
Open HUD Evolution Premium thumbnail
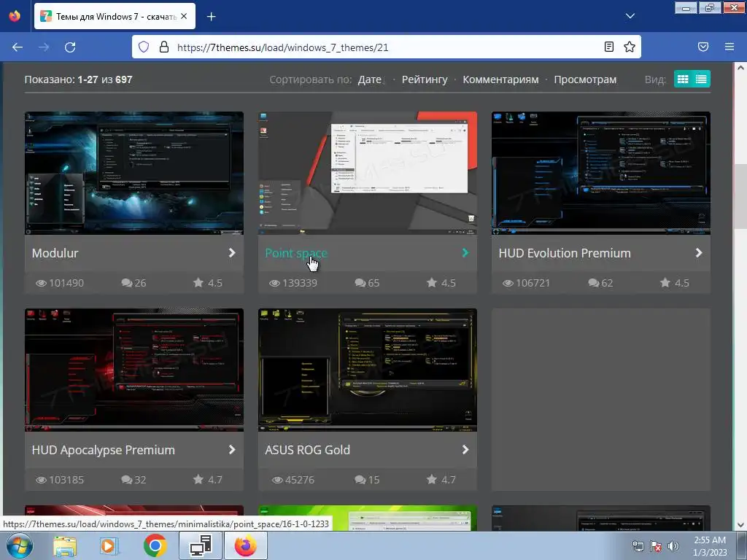click(601, 173)
